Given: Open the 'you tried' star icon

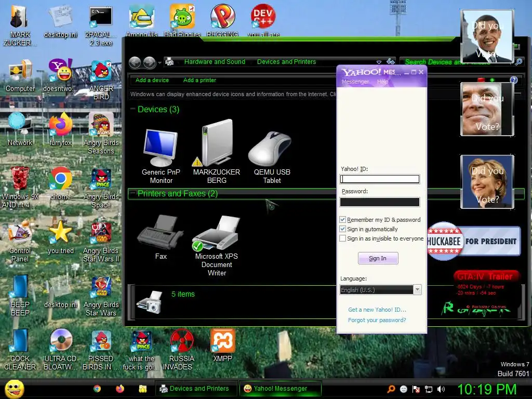Looking at the screenshot, I should click(x=60, y=237).
